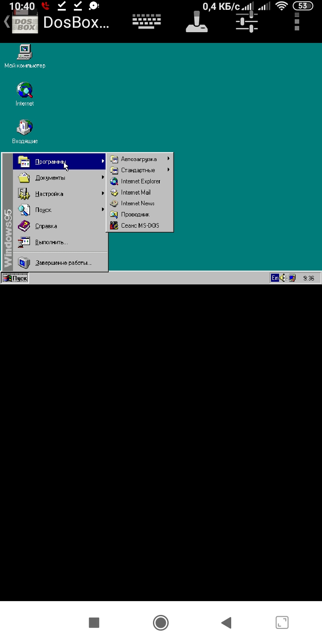
Task: Click the Документы folder icon in Start menu
Action: (x=24, y=178)
